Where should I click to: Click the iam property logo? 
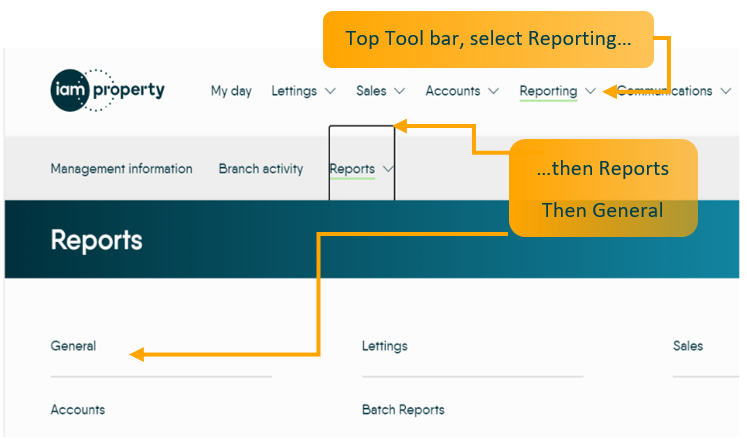click(x=107, y=90)
